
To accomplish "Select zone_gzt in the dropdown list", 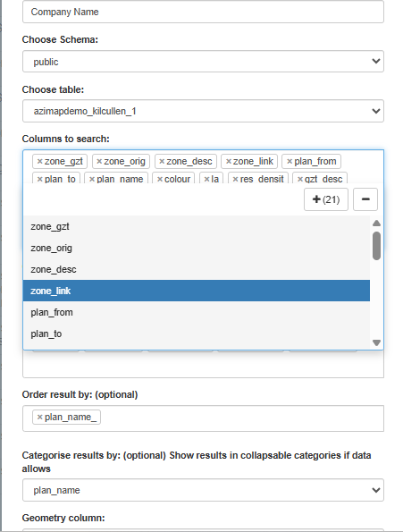I will [197, 226].
